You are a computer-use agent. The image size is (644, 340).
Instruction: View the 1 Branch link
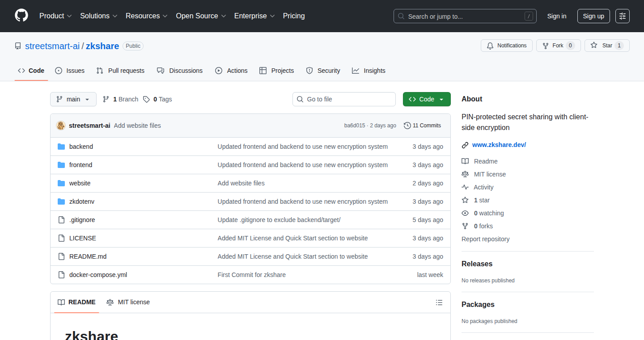[121, 99]
